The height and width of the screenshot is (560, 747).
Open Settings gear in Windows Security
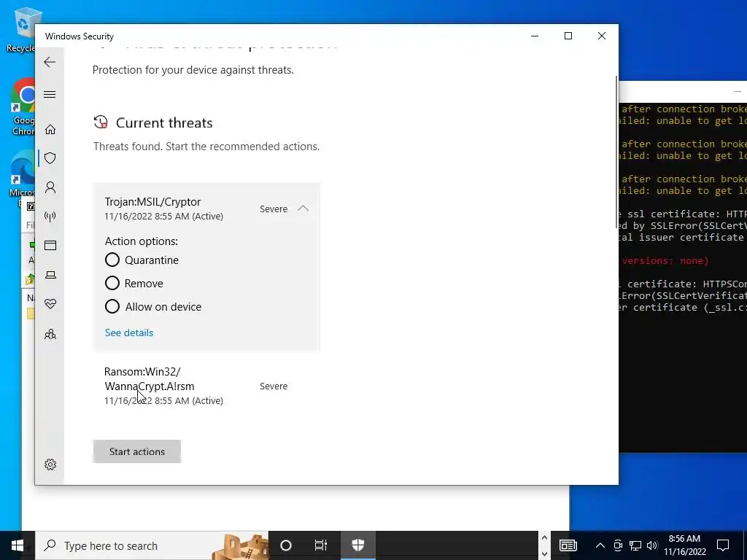point(50,464)
